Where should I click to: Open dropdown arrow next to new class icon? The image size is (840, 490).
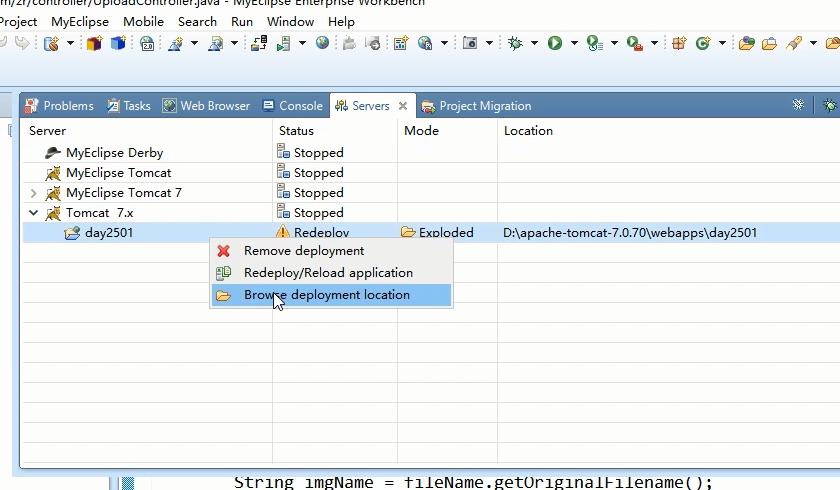722,43
